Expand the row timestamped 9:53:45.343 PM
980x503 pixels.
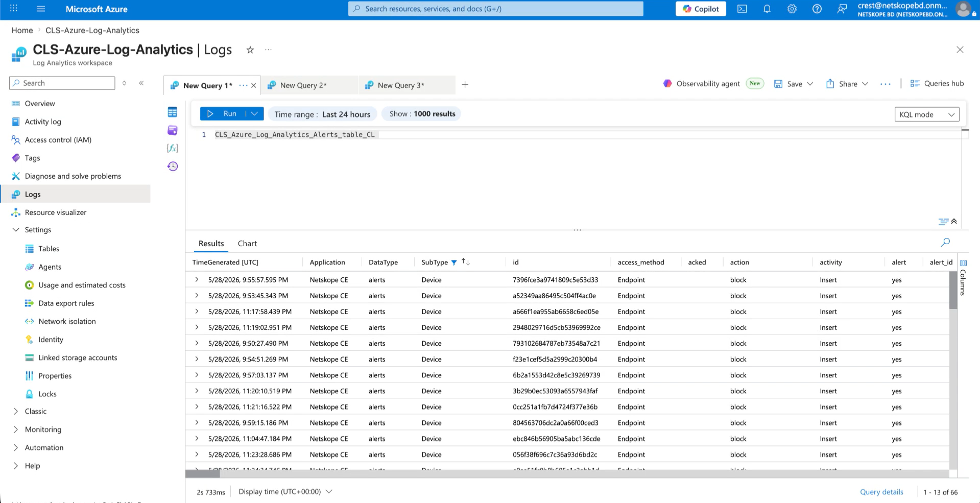click(x=197, y=296)
